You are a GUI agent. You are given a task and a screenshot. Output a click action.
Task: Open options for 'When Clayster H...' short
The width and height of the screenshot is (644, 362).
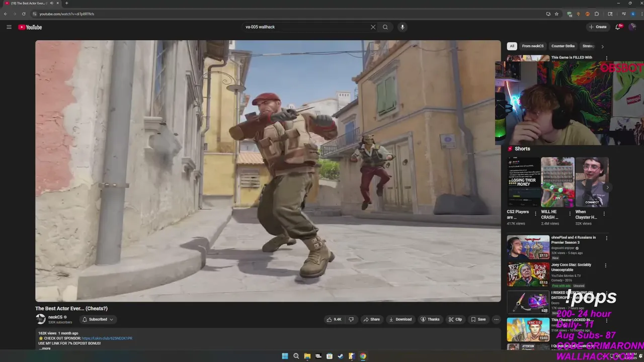604,214
